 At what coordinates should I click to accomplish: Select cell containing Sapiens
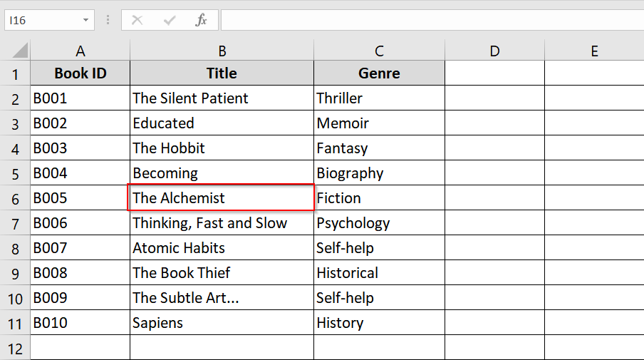(222, 323)
